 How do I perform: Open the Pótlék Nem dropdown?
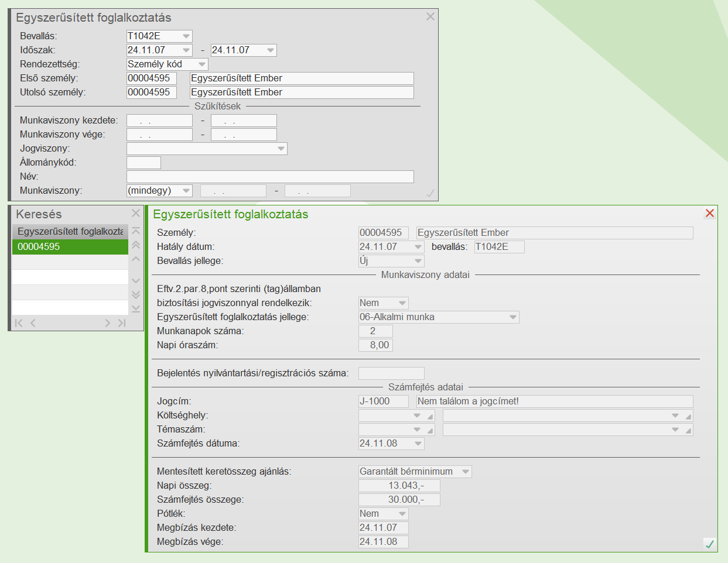pos(402,514)
